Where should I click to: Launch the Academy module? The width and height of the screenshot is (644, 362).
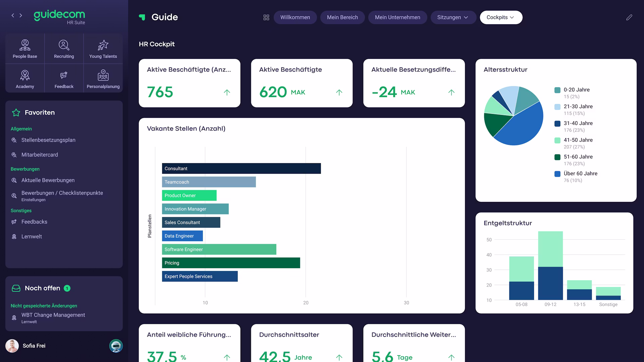[24, 78]
